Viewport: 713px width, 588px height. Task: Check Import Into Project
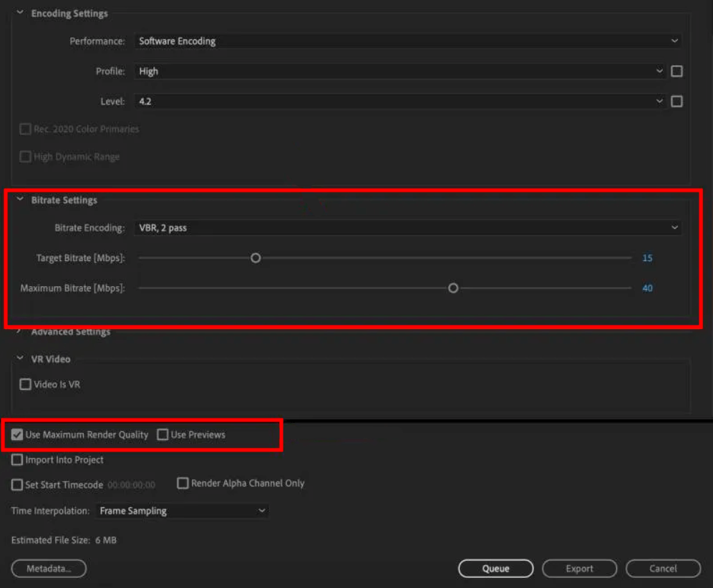17,460
